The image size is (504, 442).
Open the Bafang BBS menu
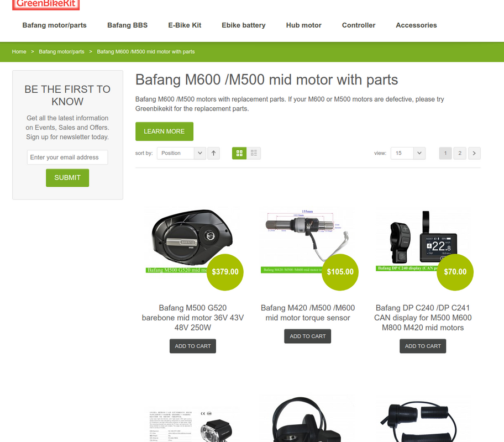[127, 25]
